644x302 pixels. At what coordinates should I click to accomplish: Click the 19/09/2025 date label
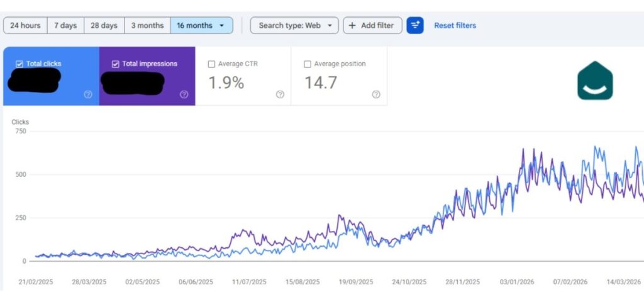(356, 282)
